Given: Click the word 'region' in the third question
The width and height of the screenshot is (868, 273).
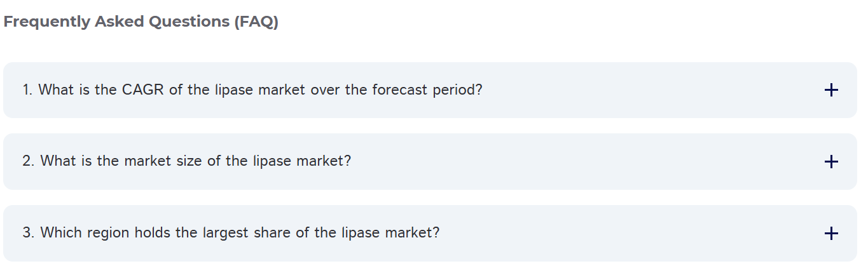Looking at the screenshot, I should coord(109,233).
